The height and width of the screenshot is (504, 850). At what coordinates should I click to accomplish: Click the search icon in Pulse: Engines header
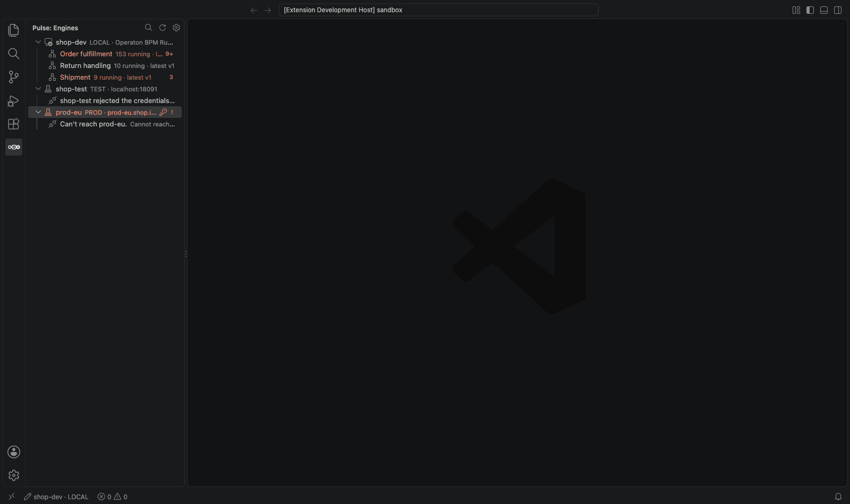149,28
